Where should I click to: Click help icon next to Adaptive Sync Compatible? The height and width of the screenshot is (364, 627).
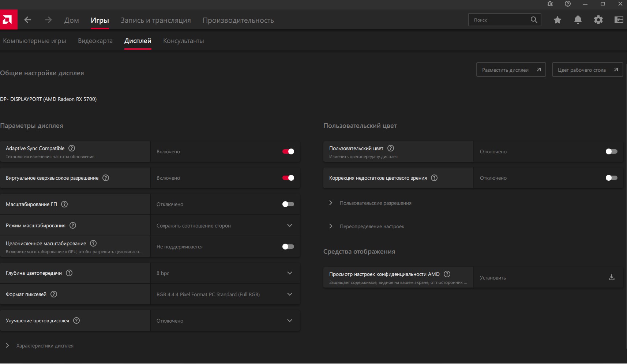tap(72, 148)
